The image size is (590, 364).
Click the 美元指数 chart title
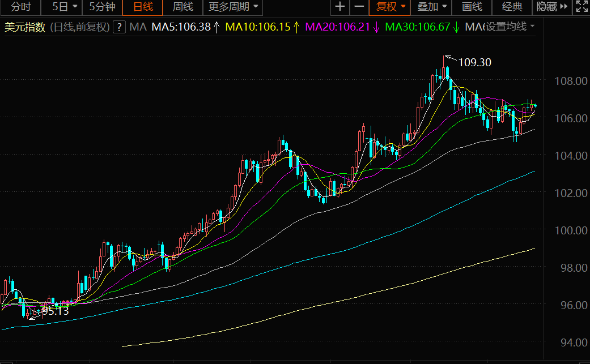pos(25,27)
